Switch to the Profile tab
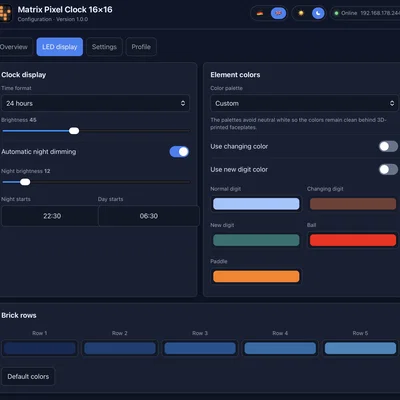Viewport: 400px width, 400px height. click(x=141, y=47)
